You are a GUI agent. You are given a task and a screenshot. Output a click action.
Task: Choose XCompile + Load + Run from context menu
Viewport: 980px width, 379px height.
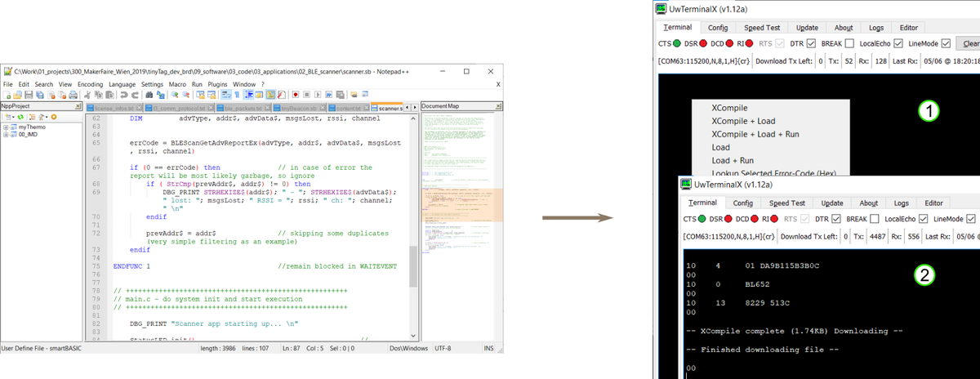(755, 134)
